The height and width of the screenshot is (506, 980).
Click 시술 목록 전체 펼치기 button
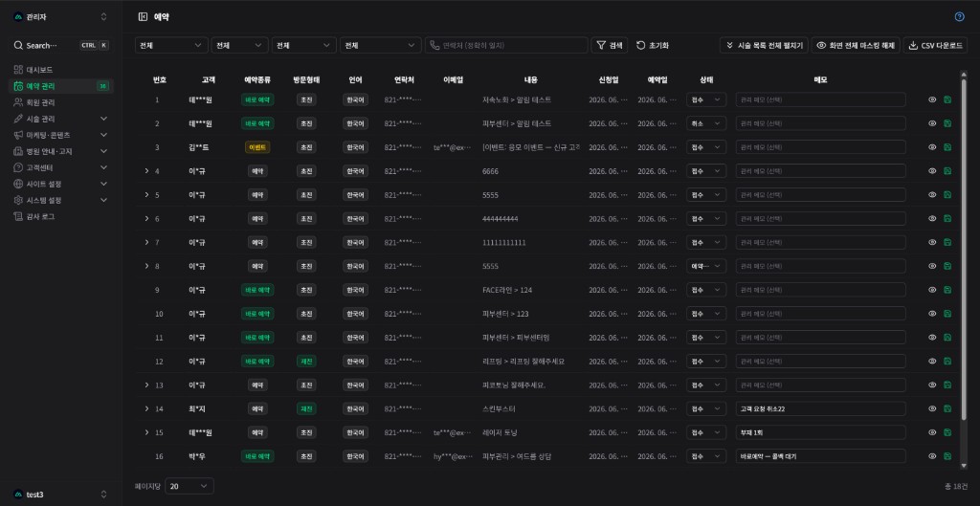pyautogui.click(x=765, y=46)
